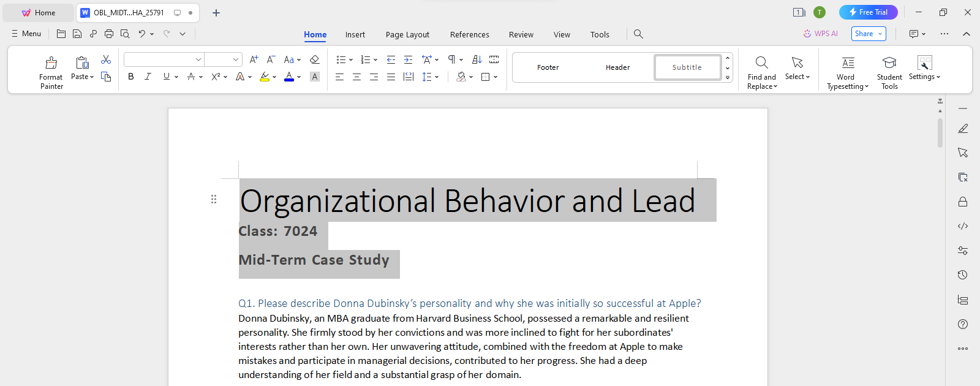This screenshot has width=980, height=386.
Task: Click the Sort icon in ribbon
Action: point(477,59)
